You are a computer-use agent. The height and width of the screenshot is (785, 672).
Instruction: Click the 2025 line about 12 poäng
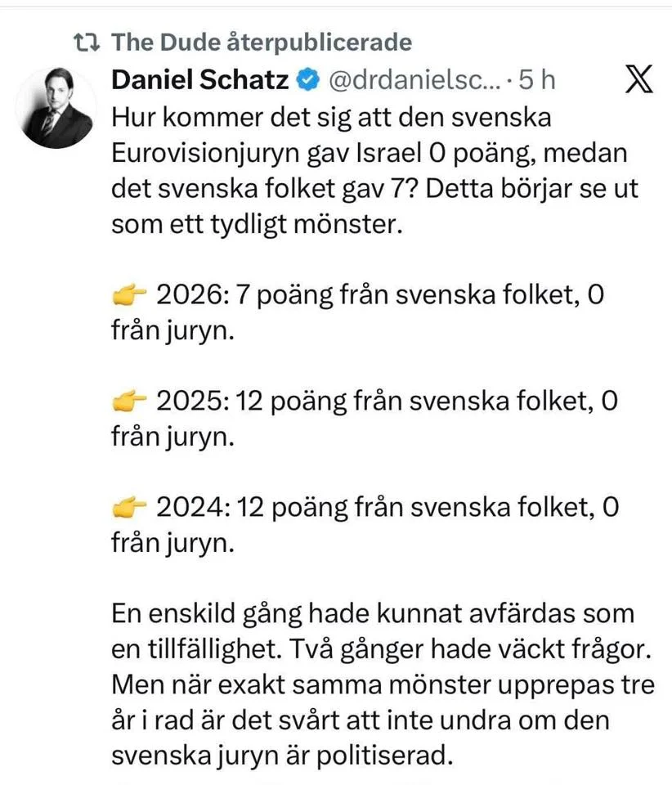[x=365, y=419]
